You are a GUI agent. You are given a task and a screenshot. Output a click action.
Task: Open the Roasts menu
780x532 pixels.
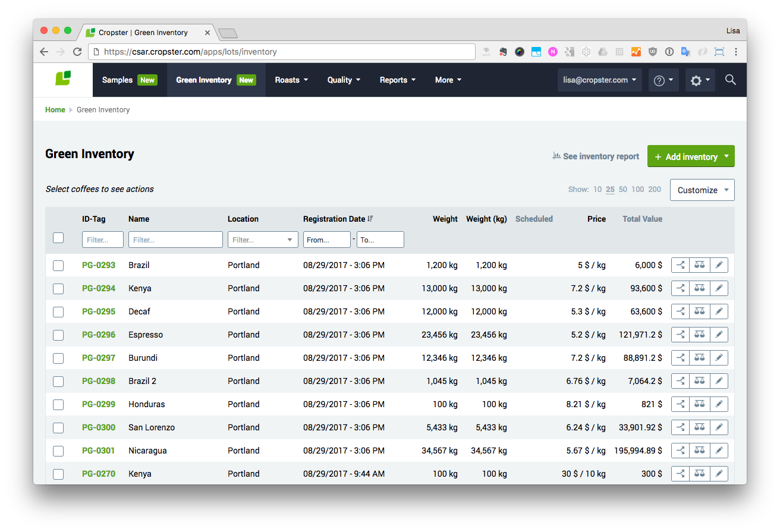[291, 80]
